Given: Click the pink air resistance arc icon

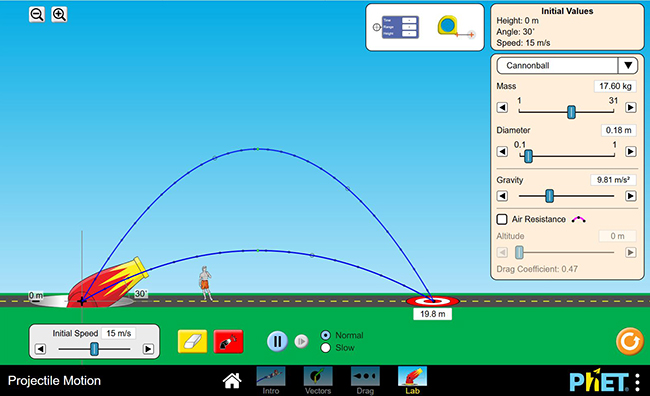Looking at the screenshot, I should (x=578, y=219).
